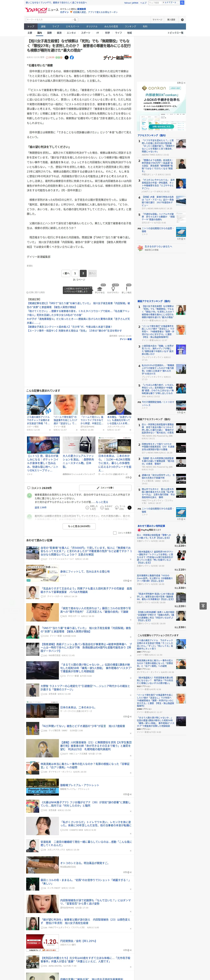
Task: Share the article on Facebook
Action: pos(72,57)
